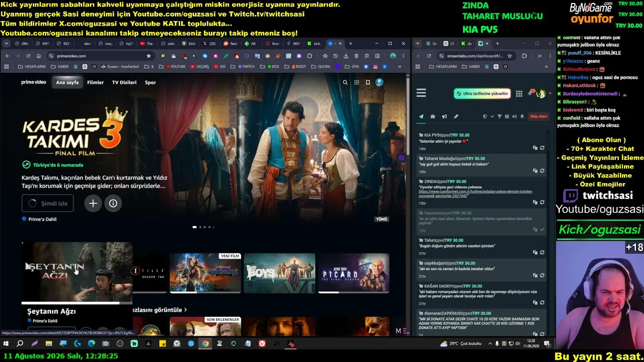644x362 pixels.
Task: Toggle Streamlabs alert bell muting
Action: pyautogui.click(x=522, y=117)
